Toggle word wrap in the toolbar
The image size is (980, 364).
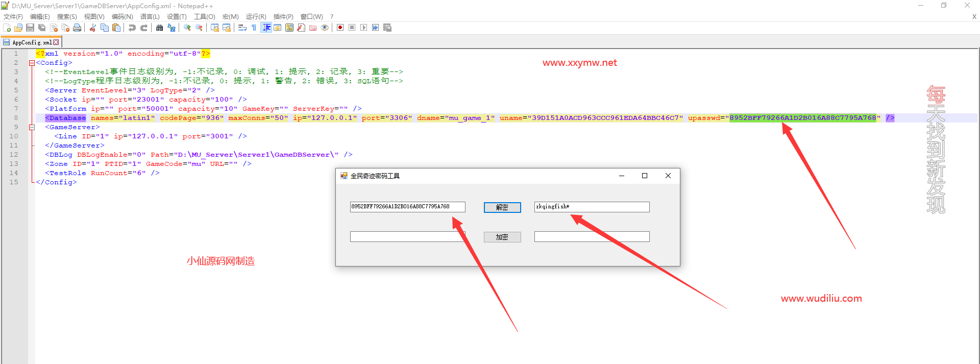point(242,28)
